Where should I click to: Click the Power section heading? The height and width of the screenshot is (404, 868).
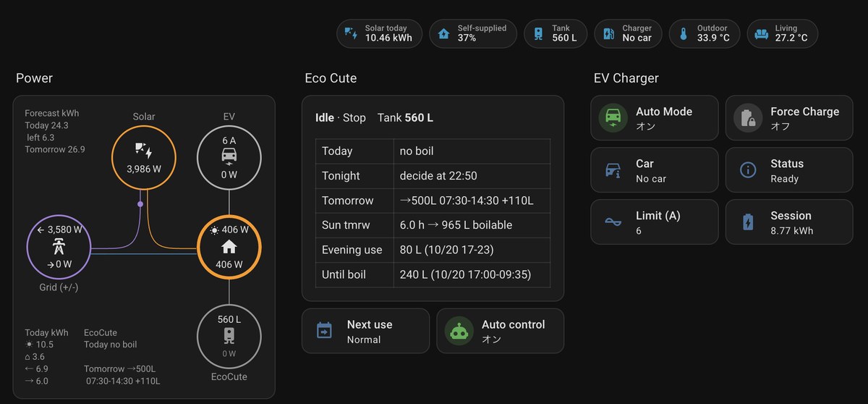(x=34, y=78)
